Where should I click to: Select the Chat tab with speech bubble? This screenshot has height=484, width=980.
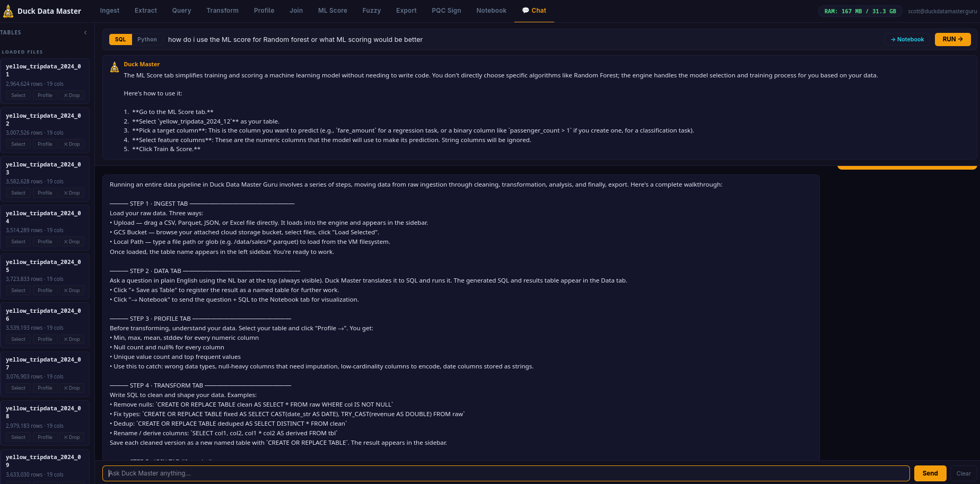click(534, 11)
